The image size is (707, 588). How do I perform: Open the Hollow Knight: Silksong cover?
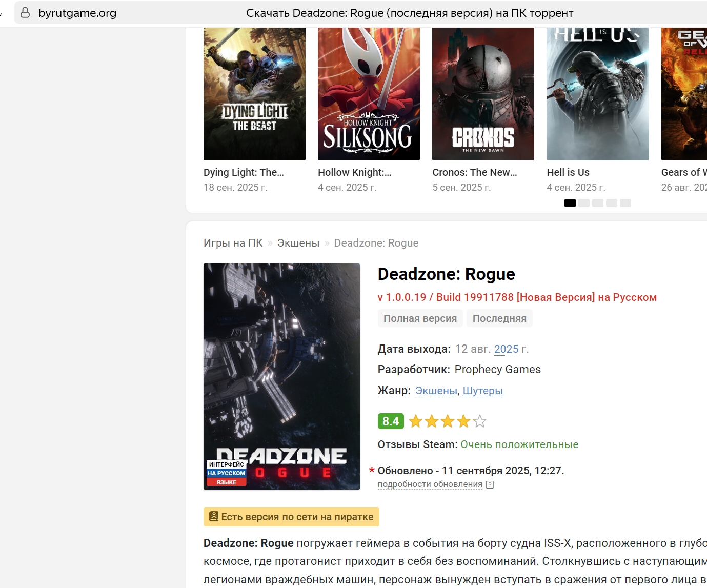pyautogui.click(x=369, y=94)
